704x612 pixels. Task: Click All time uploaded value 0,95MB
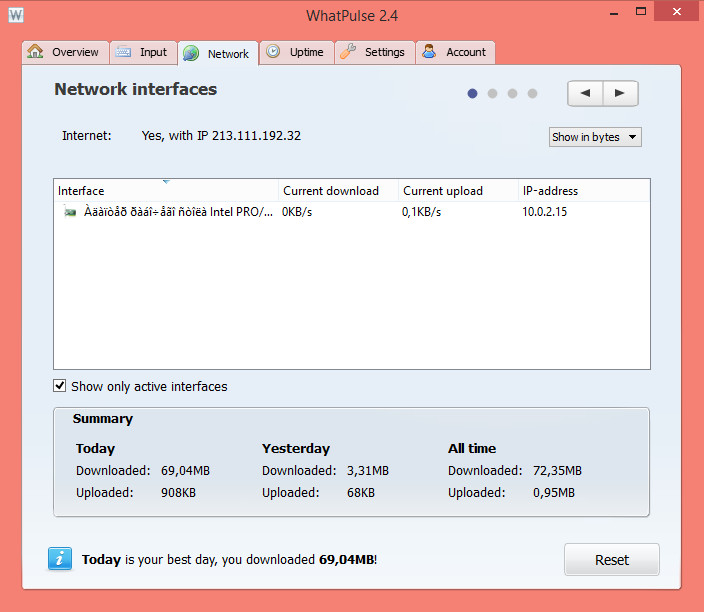(x=554, y=493)
